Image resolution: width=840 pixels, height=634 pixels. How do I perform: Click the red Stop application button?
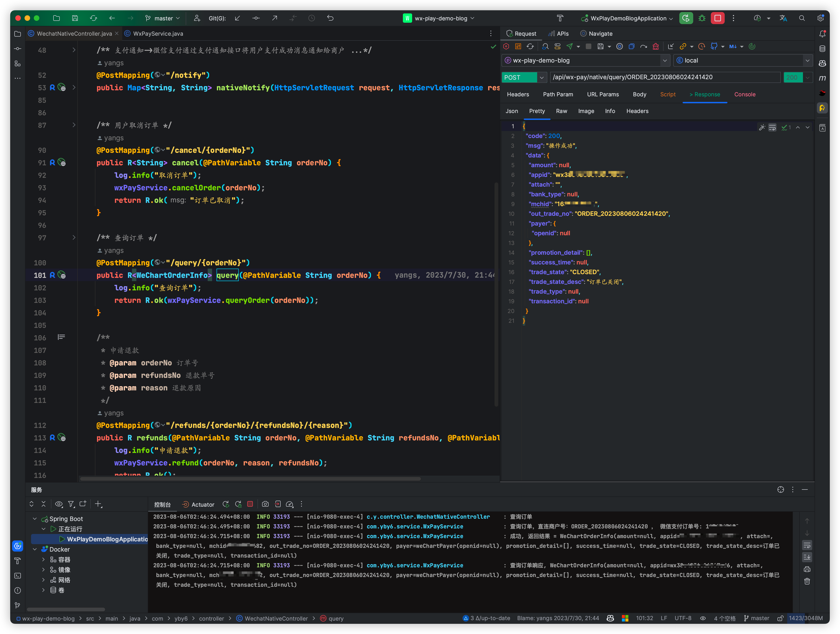point(717,18)
